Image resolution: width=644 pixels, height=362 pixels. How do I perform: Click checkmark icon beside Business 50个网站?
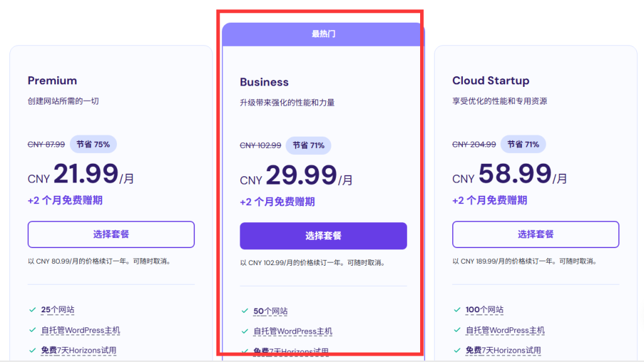pos(245,311)
